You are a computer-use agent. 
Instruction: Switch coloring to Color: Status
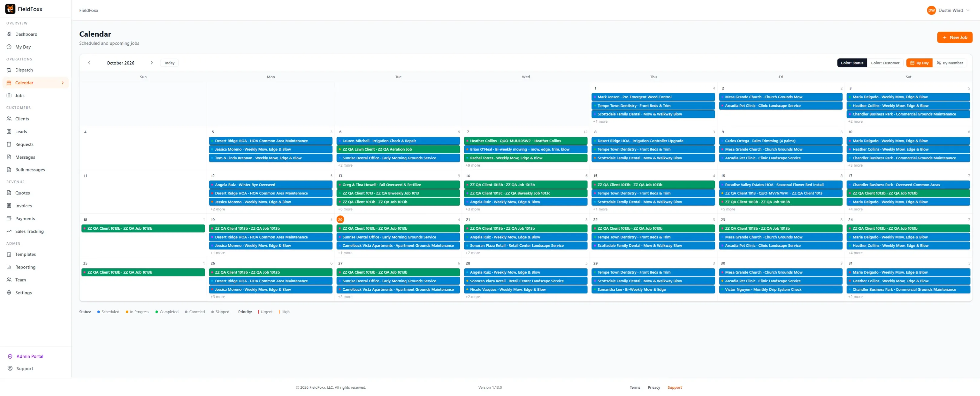(x=852, y=63)
